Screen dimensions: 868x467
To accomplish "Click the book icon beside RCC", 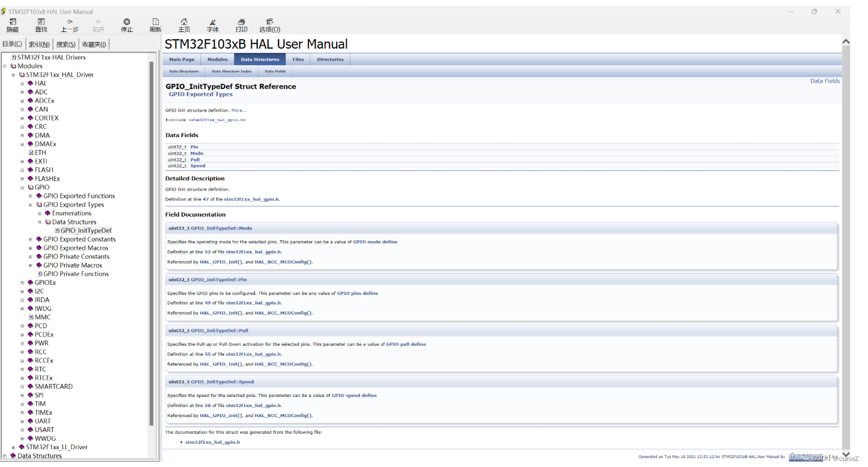I will (x=30, y=352).
